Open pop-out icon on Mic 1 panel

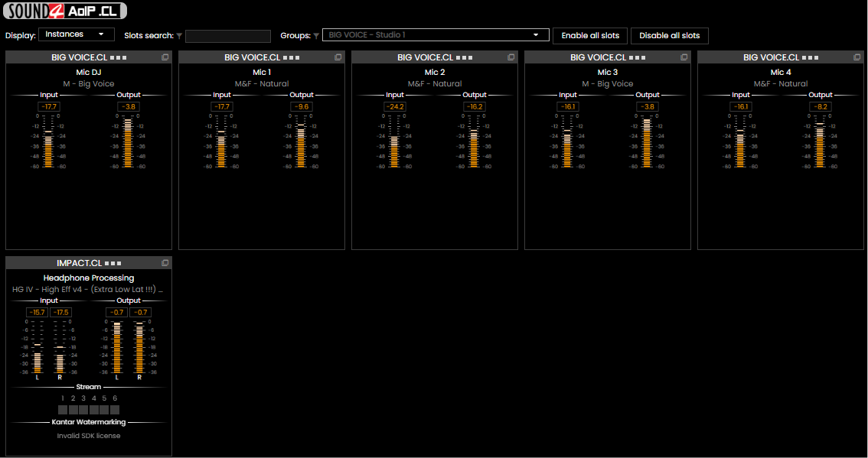pos(338,57)
